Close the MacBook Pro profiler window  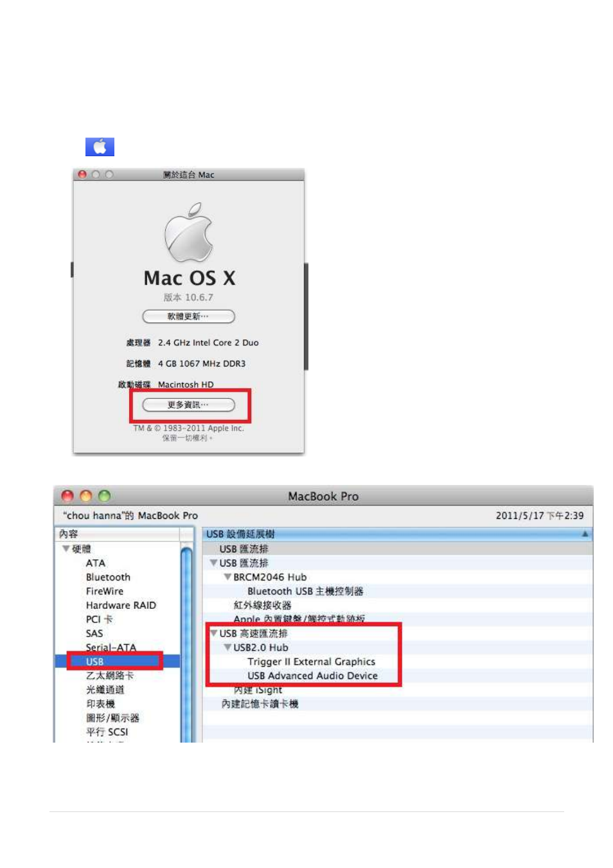tap(67, 496)
